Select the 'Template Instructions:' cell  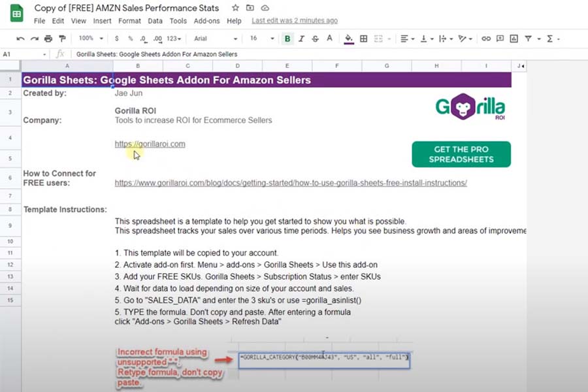(x=67, y=209)
